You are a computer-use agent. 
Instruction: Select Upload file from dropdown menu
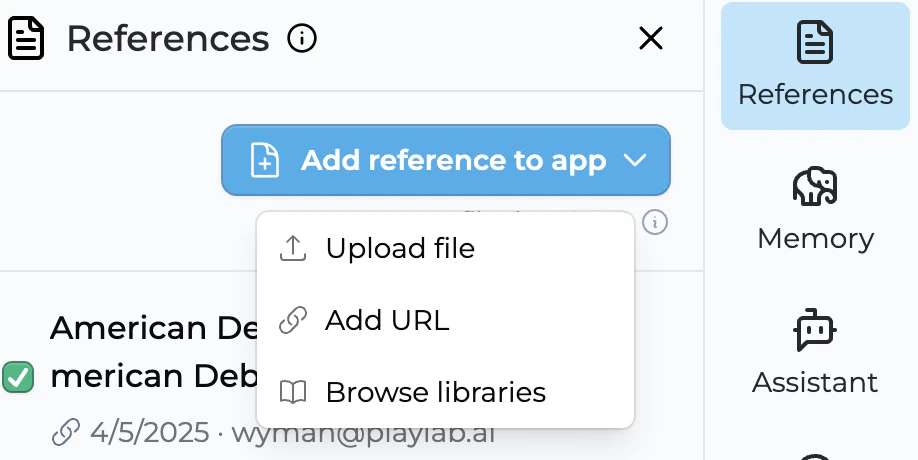click(x=446, y=248)
